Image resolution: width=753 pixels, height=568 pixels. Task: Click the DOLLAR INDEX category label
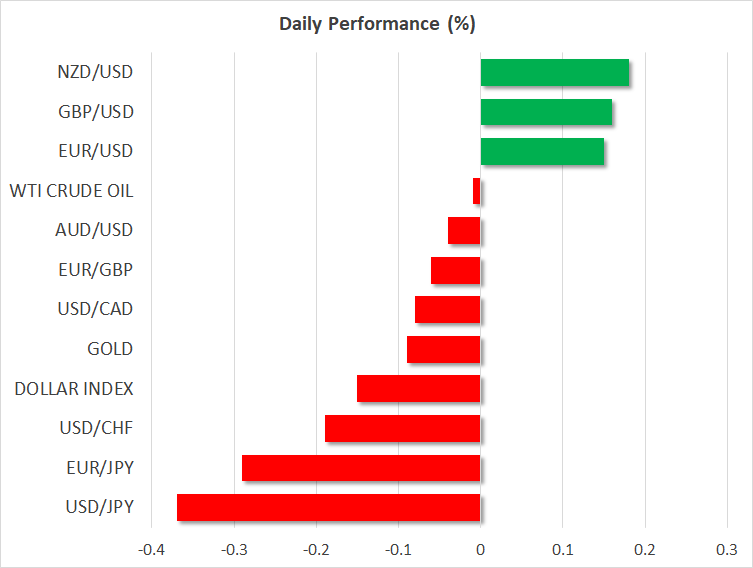(x=74, y=388)
